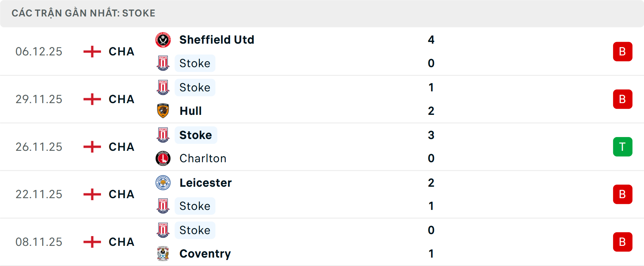This screenshot has height=266, width=644.
Task: Click the 'CÁC TRẬN GẦN NHẤT: STOKE' header
Action: click(x=84, y=13)
